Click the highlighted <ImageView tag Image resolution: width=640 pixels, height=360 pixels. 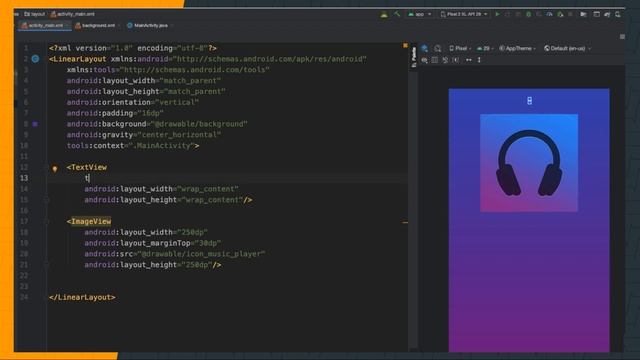89,221
